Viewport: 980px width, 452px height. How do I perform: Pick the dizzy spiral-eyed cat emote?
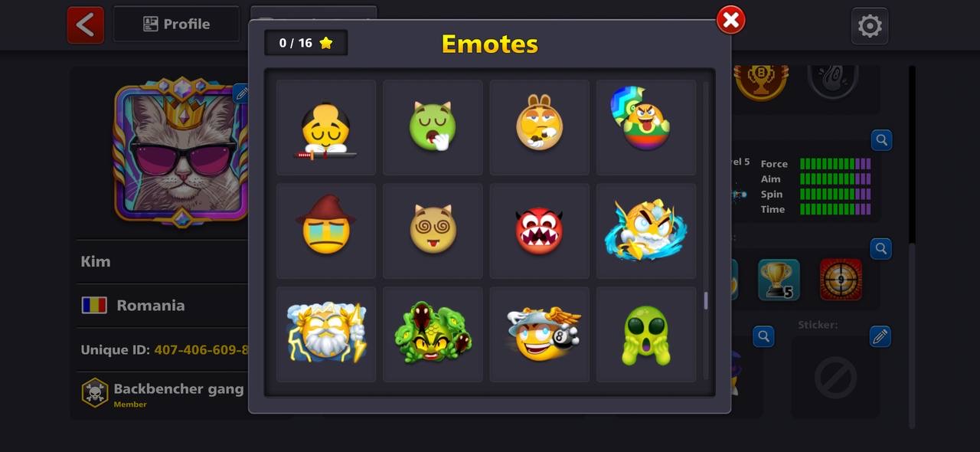[x=433, y=231]
